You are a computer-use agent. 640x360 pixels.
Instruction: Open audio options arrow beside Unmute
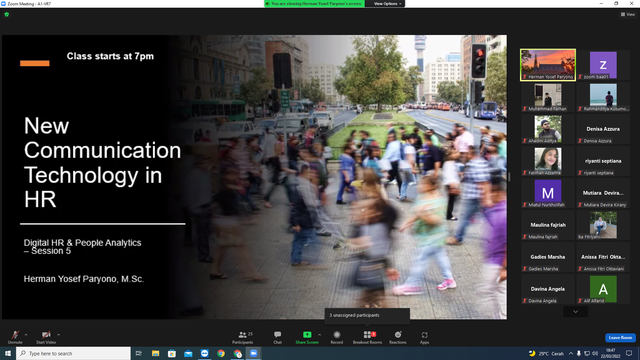click(26, 335)
